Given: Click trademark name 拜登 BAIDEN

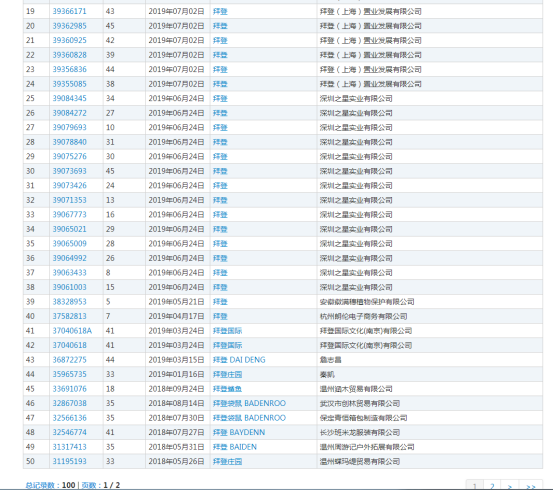Looking at the screenshot, I should [x=235, y=447].
